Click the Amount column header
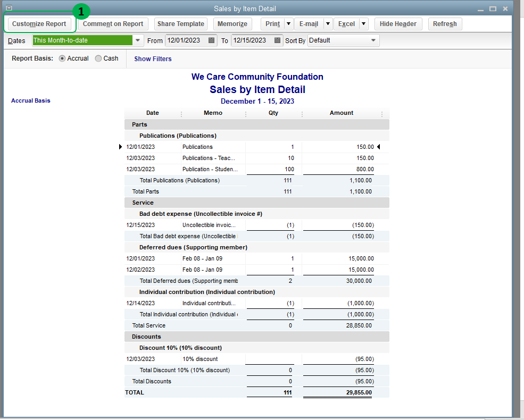The height and width of the screenshot is (420, 524). pos(341,113)
